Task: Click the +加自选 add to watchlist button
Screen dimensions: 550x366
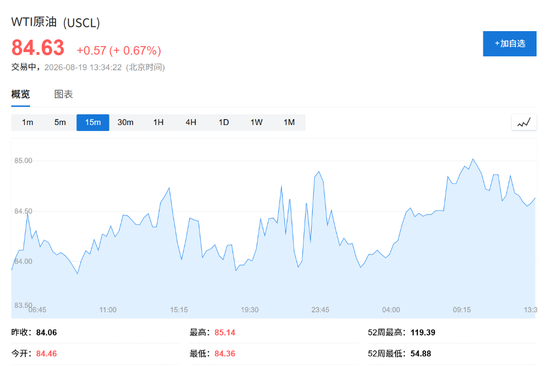Action: point(509,44)
